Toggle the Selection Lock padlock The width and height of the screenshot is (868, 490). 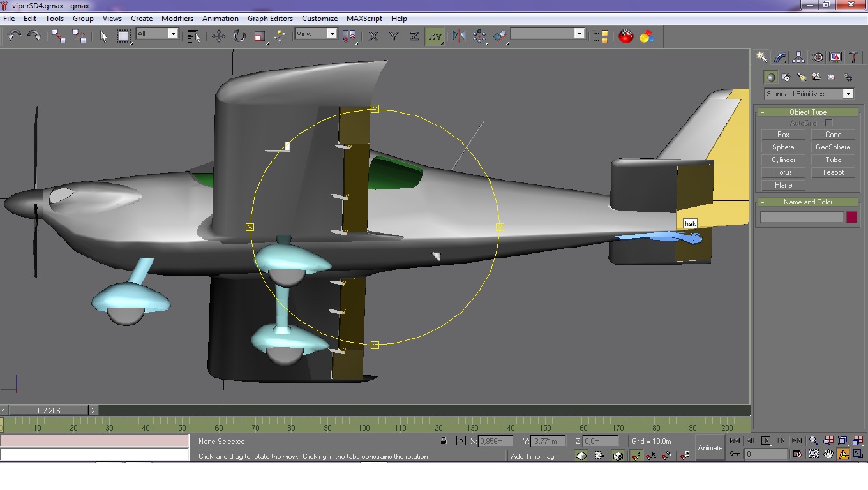click(x=444, y=441)
